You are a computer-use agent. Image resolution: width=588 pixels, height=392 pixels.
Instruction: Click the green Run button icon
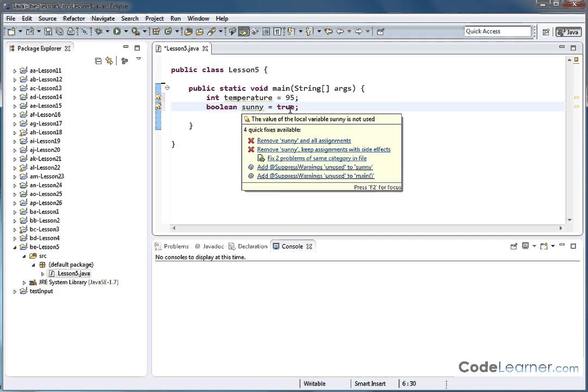tap(117, 32)
